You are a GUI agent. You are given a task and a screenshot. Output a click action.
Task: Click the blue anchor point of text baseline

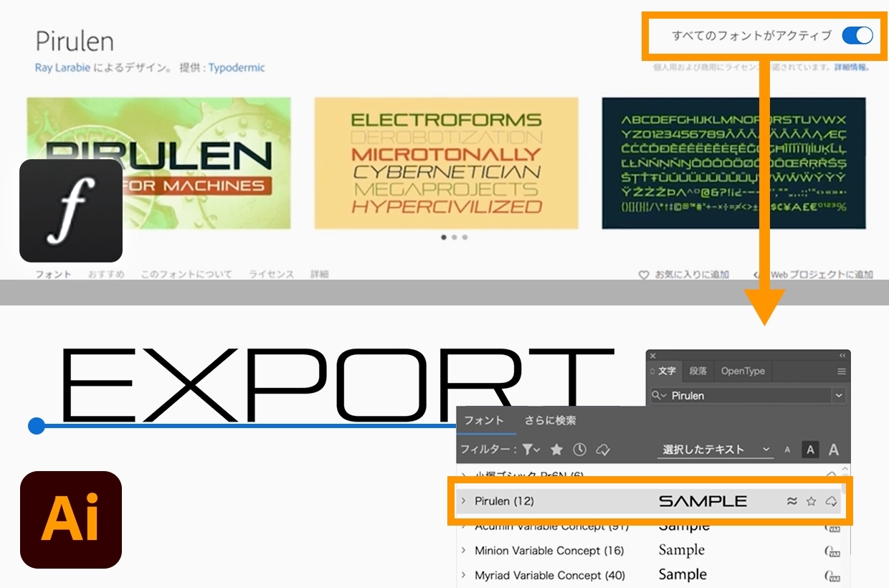[x=37, y=426]
